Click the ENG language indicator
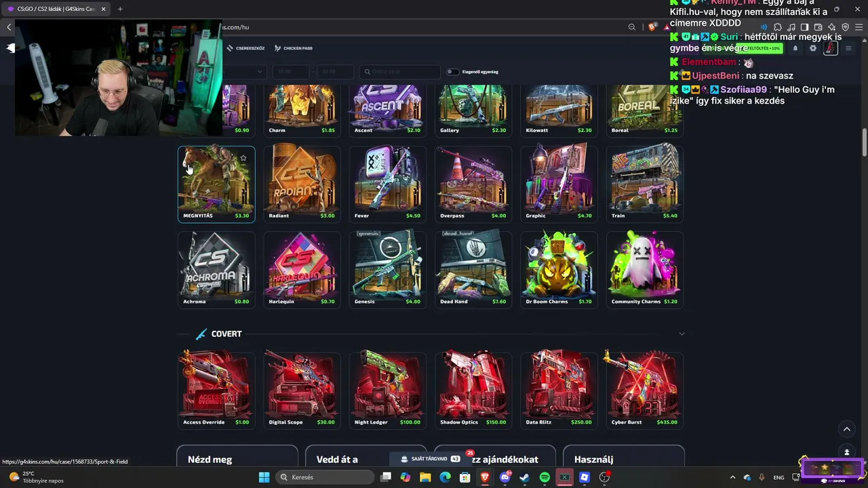This screenshot has width=868, height=488. pos(778,477)
